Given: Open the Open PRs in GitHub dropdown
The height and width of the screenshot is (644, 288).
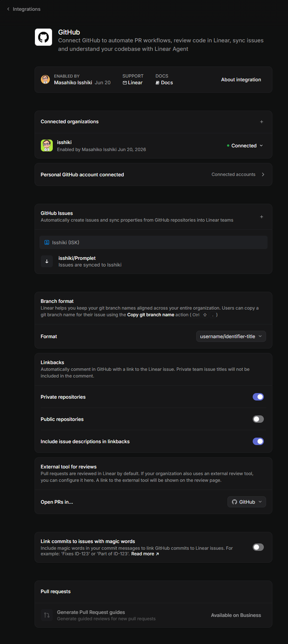Looking at the screenshot, I should [x=247, y=502].
